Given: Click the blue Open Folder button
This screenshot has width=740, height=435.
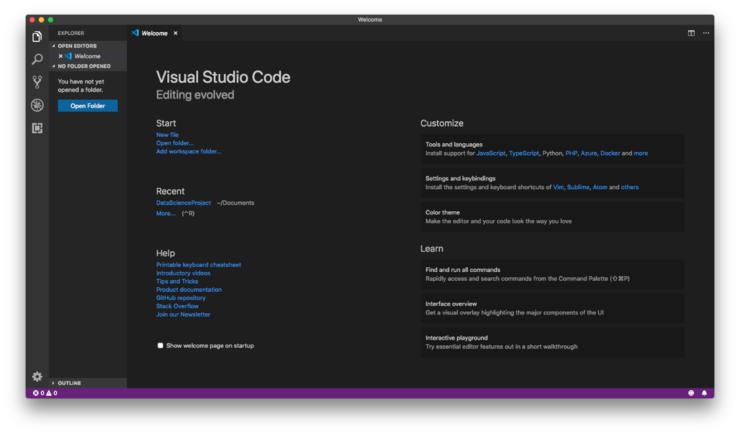Looking at the screenshot, I should point(88,106).
